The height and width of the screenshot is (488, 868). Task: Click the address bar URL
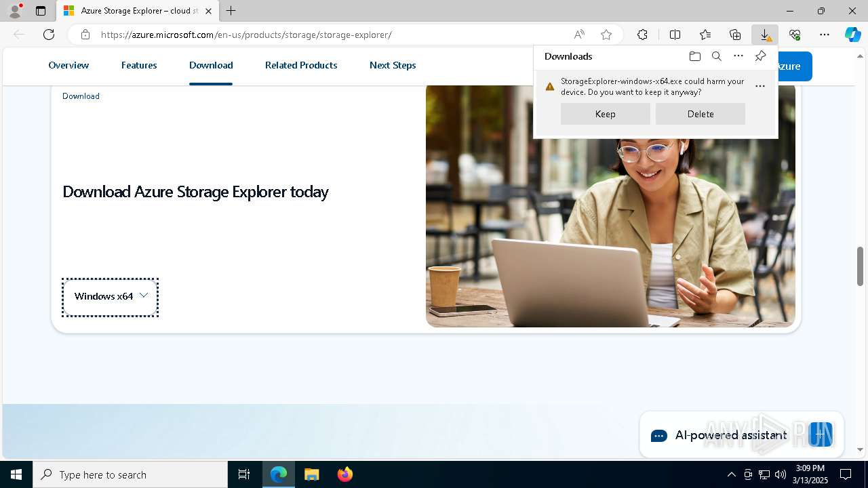pos(246,35)
